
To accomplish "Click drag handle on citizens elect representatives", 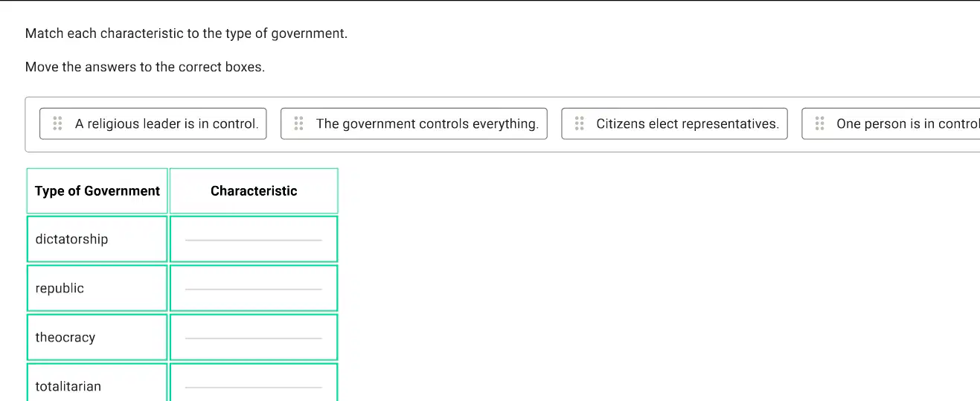I will tap(579, 123).
